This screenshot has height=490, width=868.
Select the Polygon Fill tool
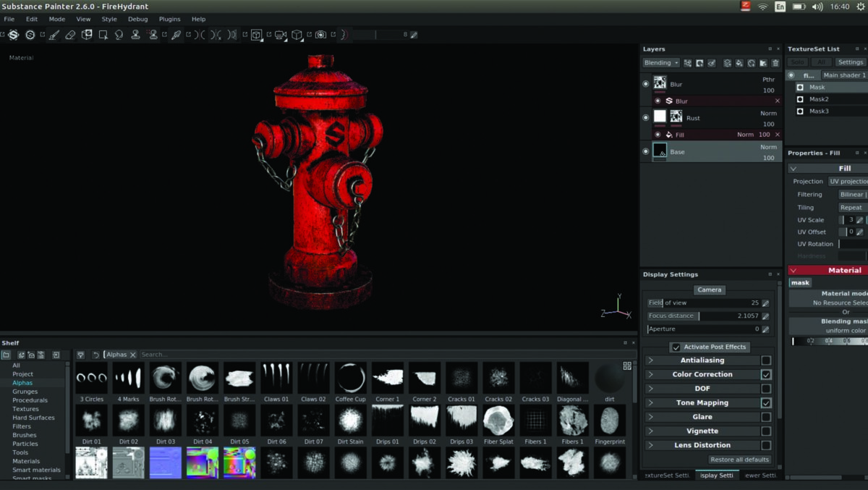103,35
